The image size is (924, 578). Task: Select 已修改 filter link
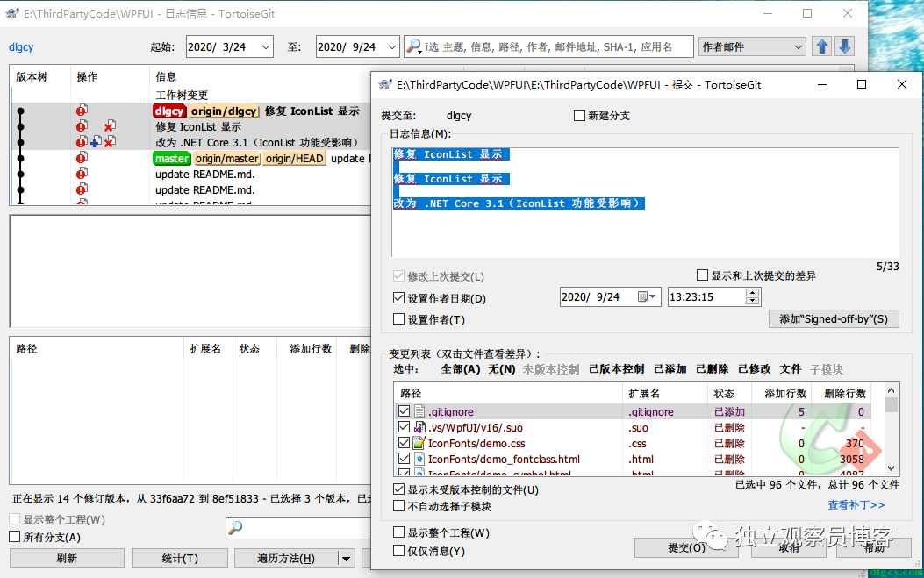coord(755,369)
